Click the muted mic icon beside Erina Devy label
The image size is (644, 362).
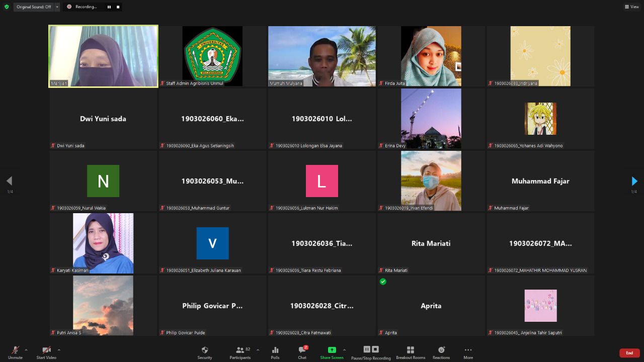pyautogui.click(x=381, y=145)
